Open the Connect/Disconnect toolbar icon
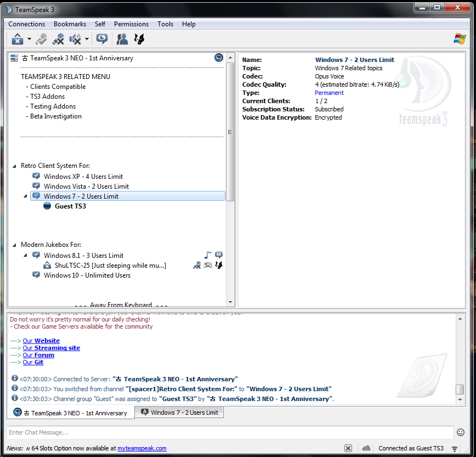The height and width of the screenshot is (457, 476). [x=18, y=39]
